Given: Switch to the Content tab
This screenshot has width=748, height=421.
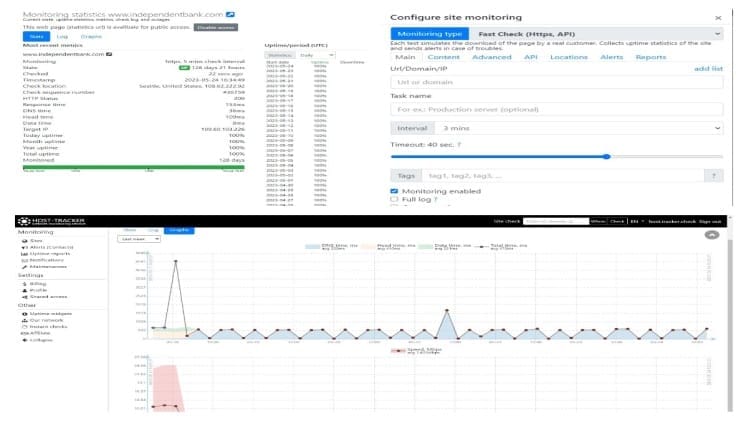Looking at the screenshot, I should [444, 57].
